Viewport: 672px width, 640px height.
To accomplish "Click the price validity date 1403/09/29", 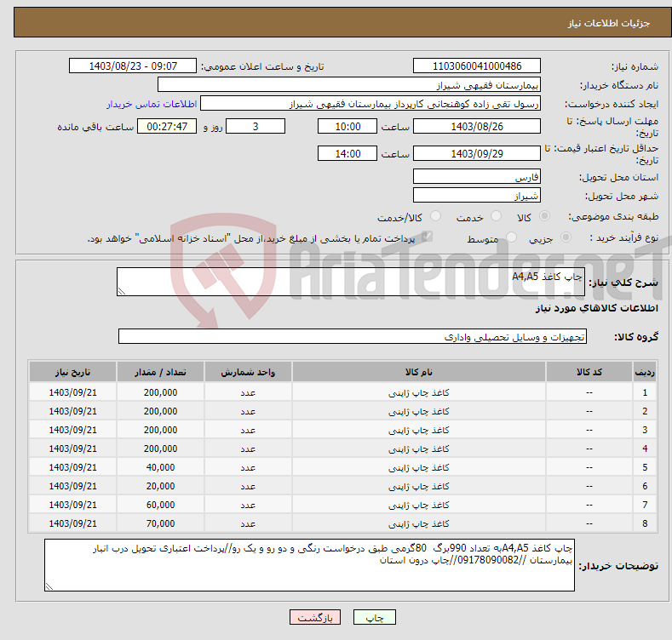I will pyautogui.click(x=477, y=153).
